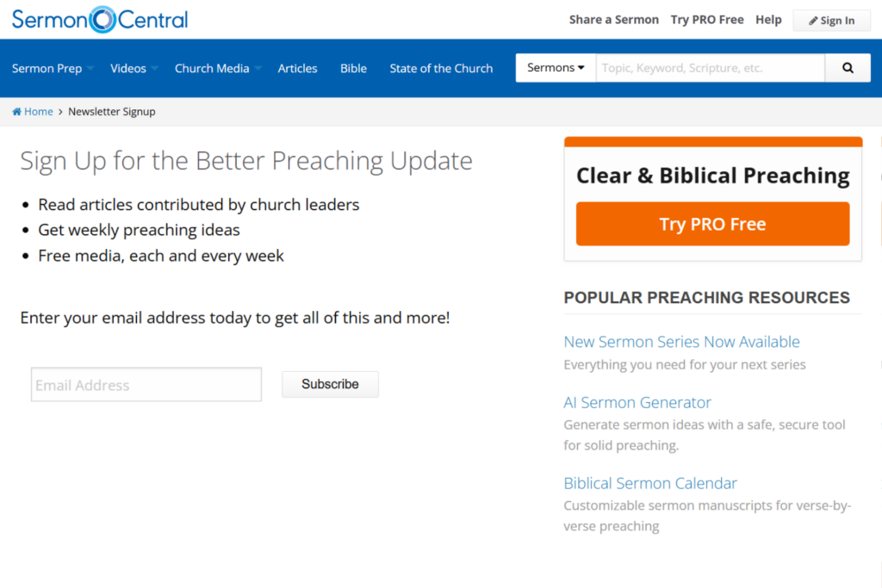The height and width of the screenshot is (588, 882).
Task: Focus the Email Address field
Action: (x=146, y=385)
